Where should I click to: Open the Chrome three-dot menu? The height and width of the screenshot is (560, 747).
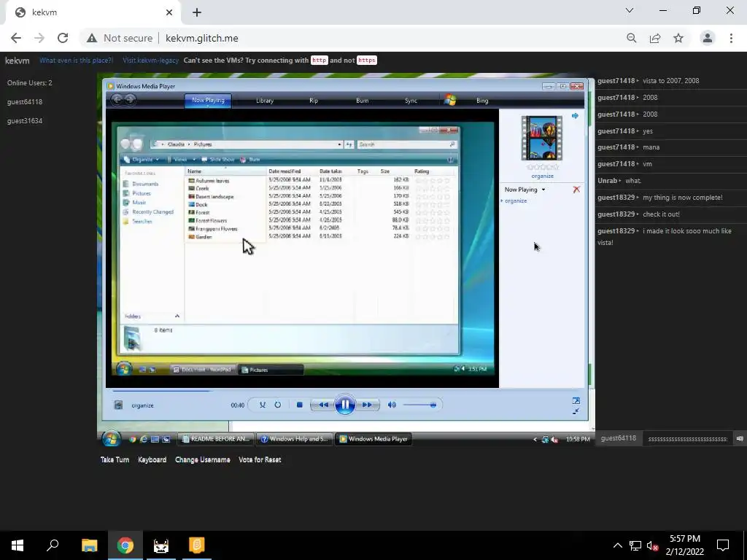pos(731,38)
